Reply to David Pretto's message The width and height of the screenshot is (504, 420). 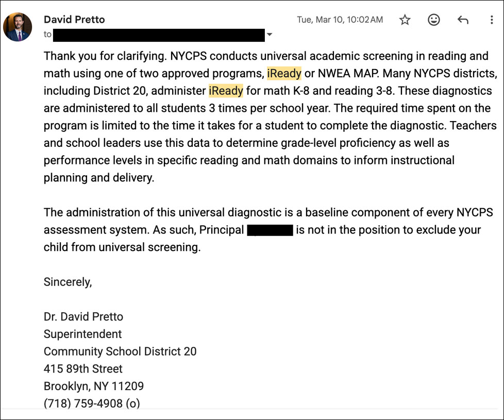point(463,20)
